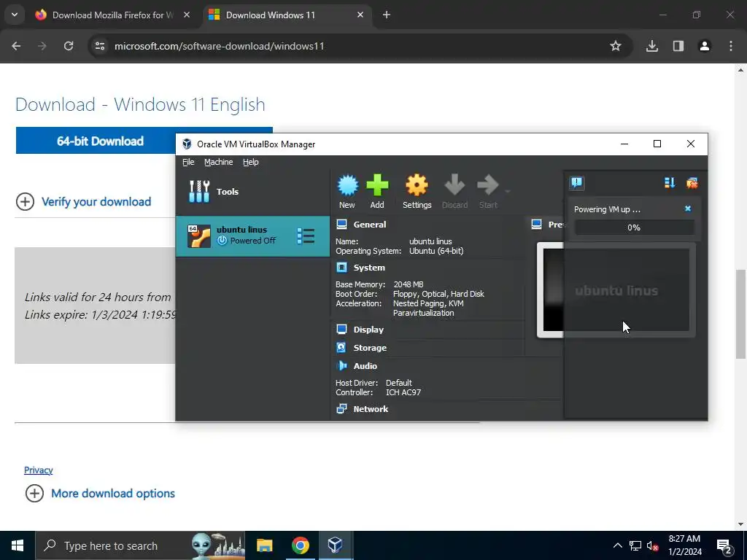This screenshot has width=747, height=560.
Task: Open the File menu in VirtualBox
Action: (188, 162)
